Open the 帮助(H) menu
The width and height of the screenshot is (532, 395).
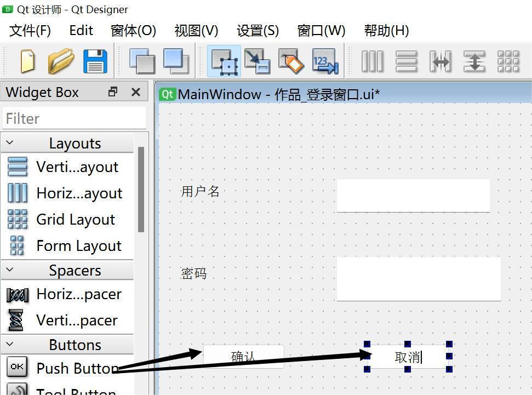tap(386, 31)
